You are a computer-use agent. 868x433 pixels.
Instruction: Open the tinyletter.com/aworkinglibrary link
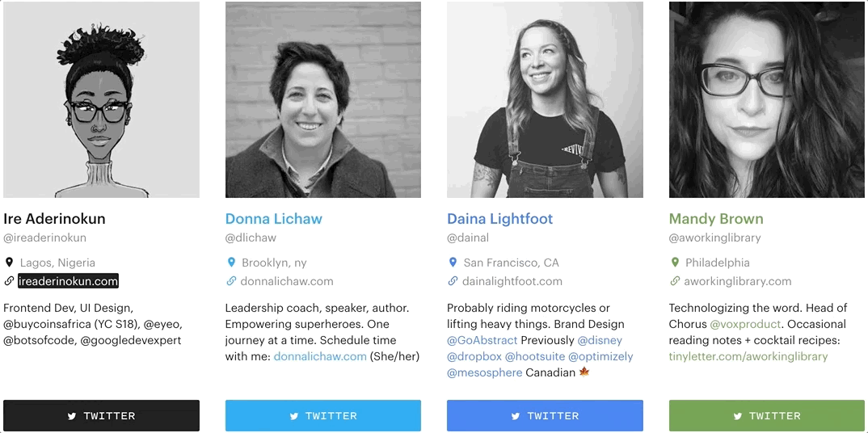click(x=748, y=356)
